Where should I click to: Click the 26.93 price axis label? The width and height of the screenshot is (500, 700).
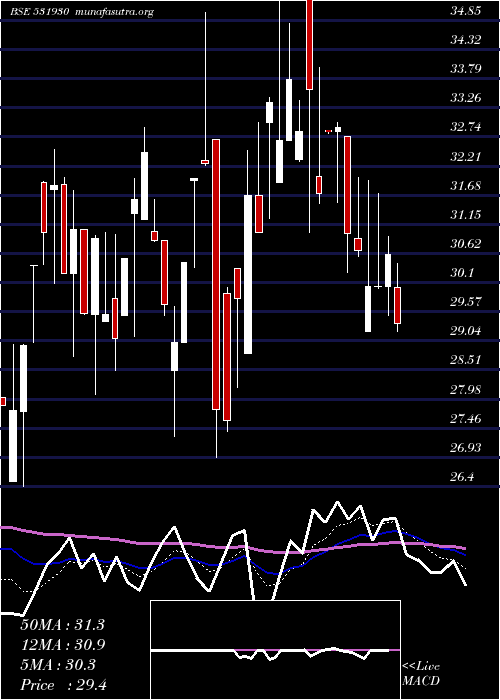click(466, 447)
